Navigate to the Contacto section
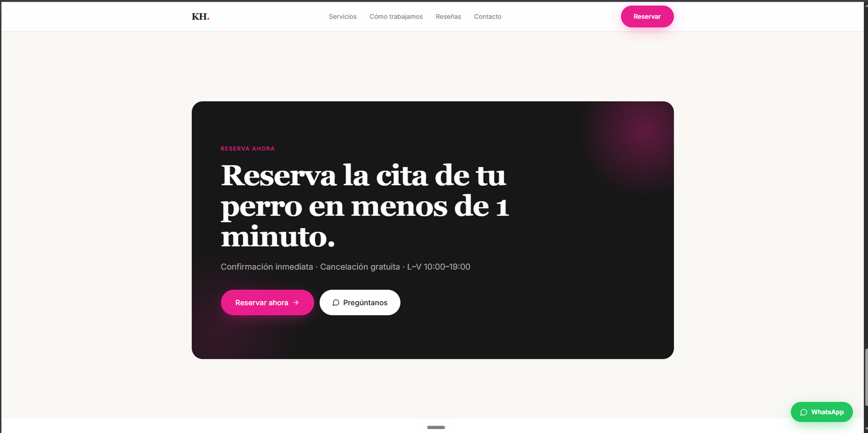 [487, 17]
